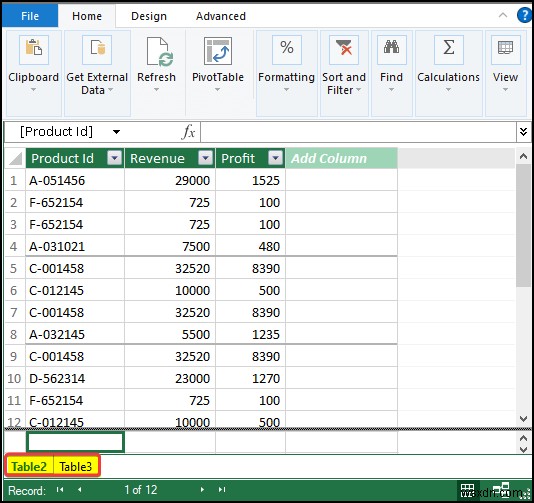This screenshot has height=503, width=534.
Task: Expand the formula bar with double chevron
Action: [x=523, y=131]
